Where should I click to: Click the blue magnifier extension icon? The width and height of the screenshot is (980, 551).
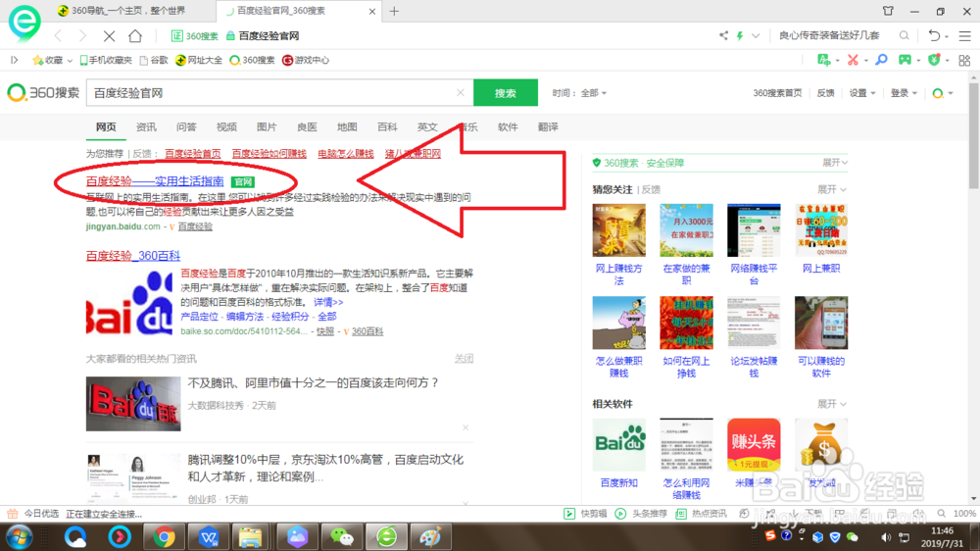point(881,60)
